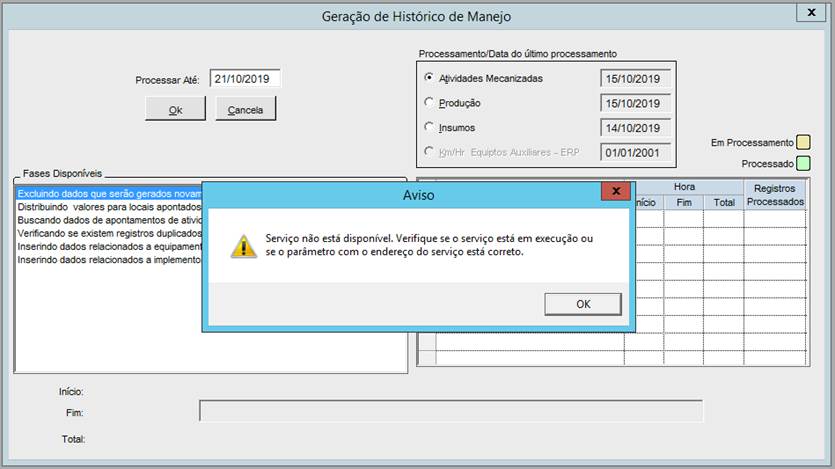Select phase 'Buscando dados de apontamentos'
This screenshot has height=469, width=835.
109,220
